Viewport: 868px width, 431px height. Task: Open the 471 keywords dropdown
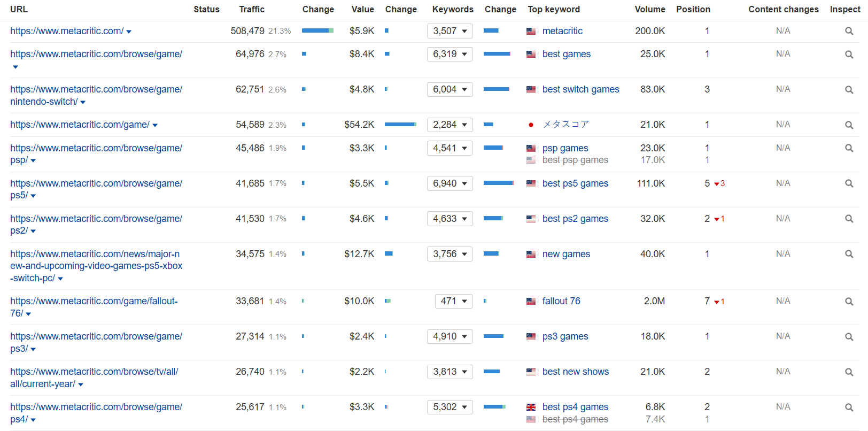coord(454,301)
